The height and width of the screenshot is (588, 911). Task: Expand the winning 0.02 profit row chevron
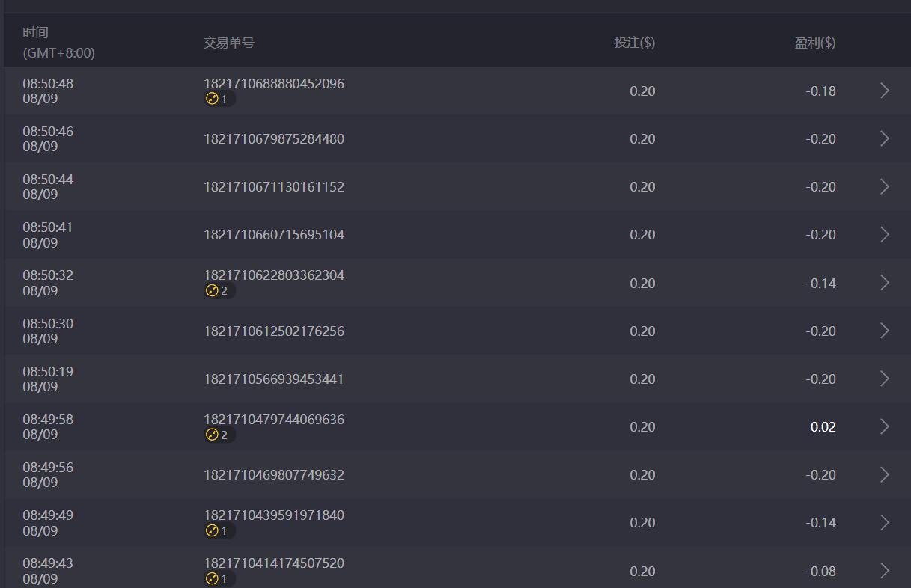point(885,426)
